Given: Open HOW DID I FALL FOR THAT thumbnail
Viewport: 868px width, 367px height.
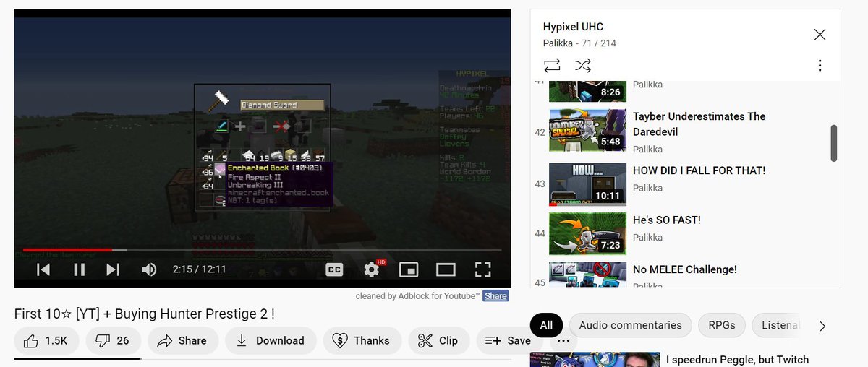Looking at the screenshot, I should 587,184.
